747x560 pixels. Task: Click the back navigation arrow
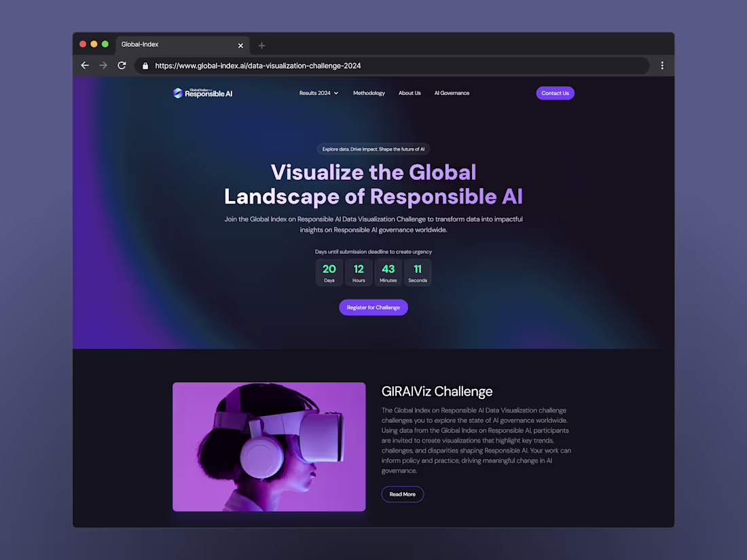[84, 65]
